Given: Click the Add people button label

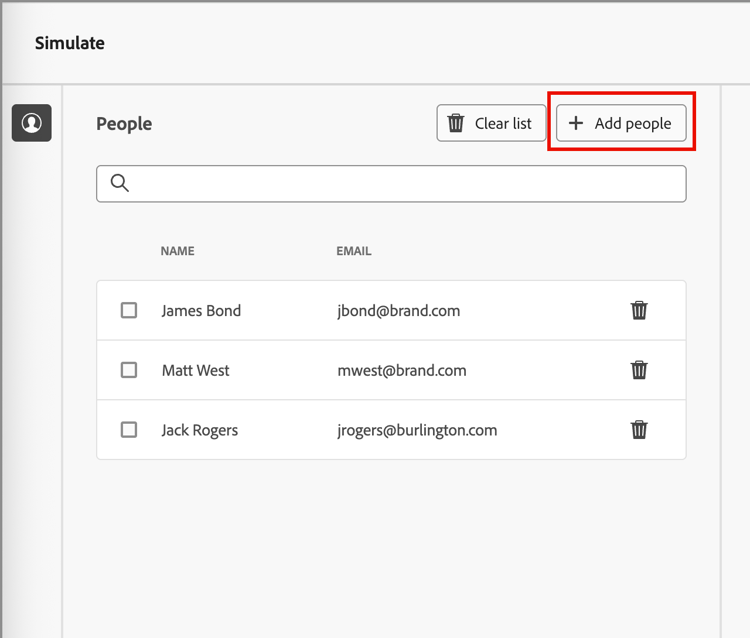Looking at the screenshot, I should tap(633, 124).
